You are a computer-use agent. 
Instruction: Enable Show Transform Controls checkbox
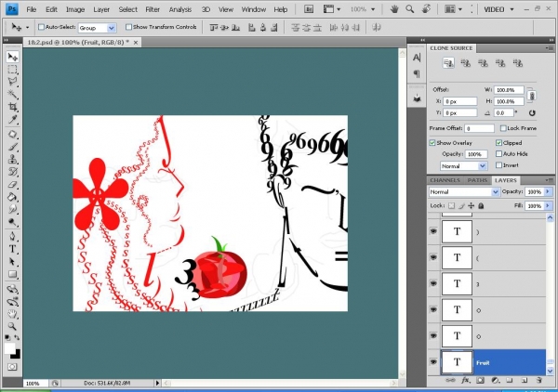[x=129, y=27]
